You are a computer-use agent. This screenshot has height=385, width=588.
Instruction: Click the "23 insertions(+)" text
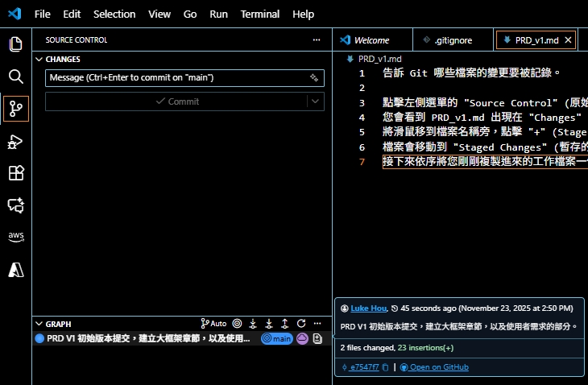(x=425, y=348)
